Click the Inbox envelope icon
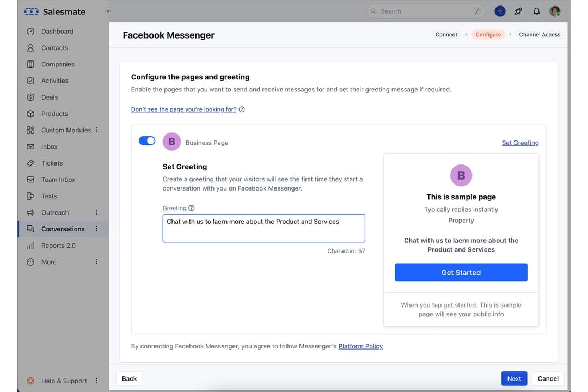 (x=30, y=146)
